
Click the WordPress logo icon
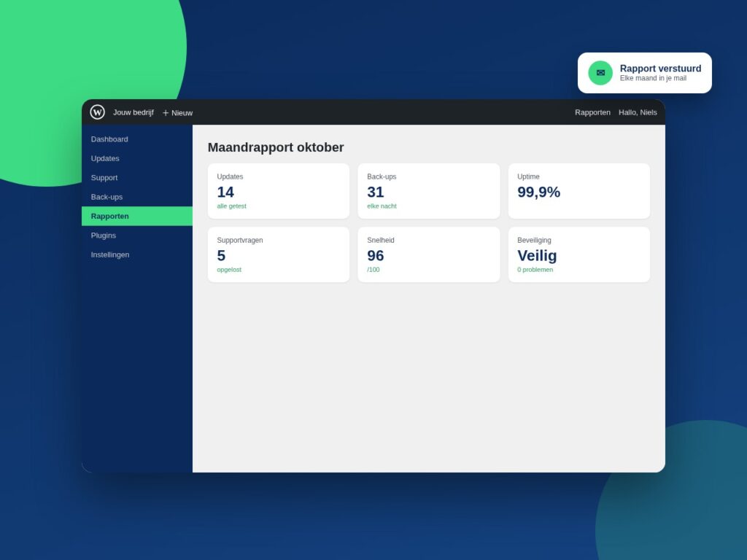coord(97,112)
